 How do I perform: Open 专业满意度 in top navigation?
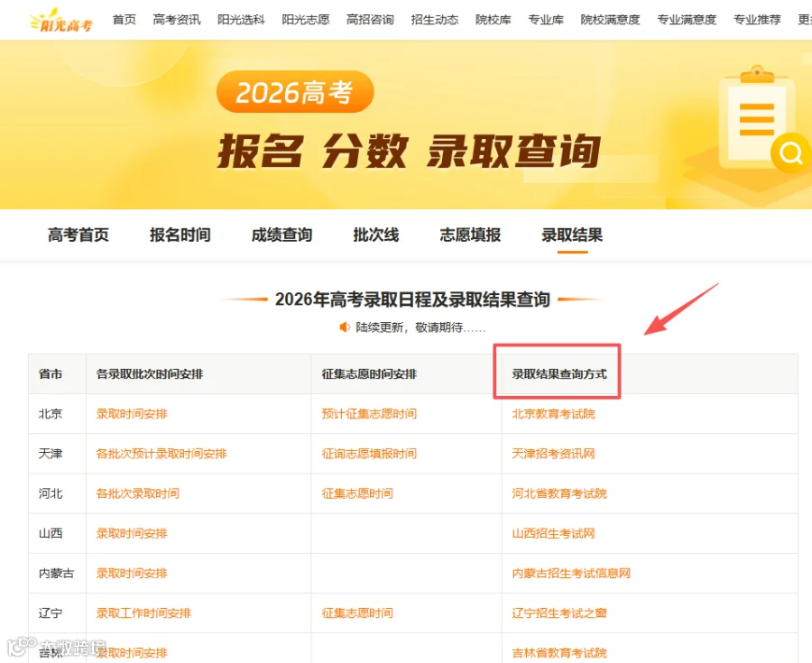[x=687, y=20]
